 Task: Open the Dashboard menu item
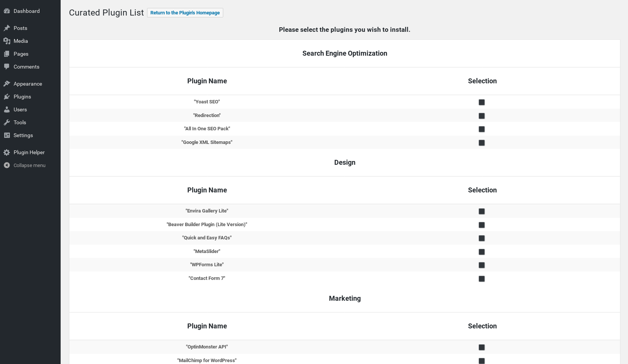(30, 11)
